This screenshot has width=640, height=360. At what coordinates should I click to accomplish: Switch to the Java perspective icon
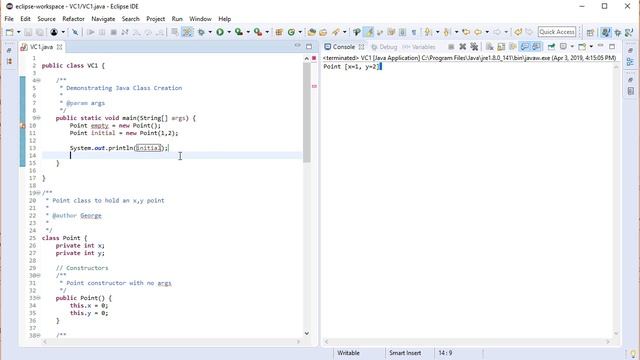[x=606, y=32]
